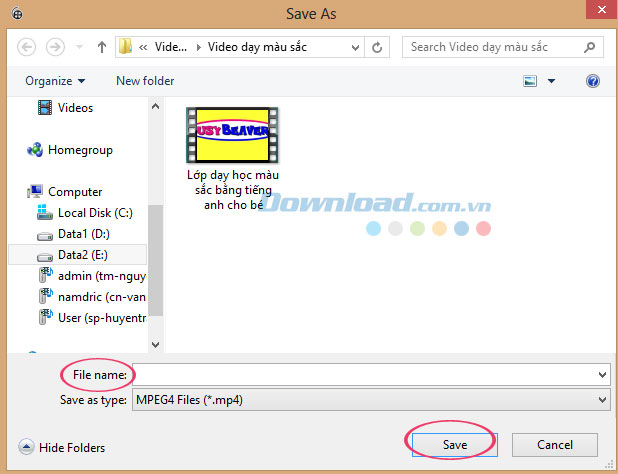Click the Save button
The image size is (618, 474).
point(455,445)
